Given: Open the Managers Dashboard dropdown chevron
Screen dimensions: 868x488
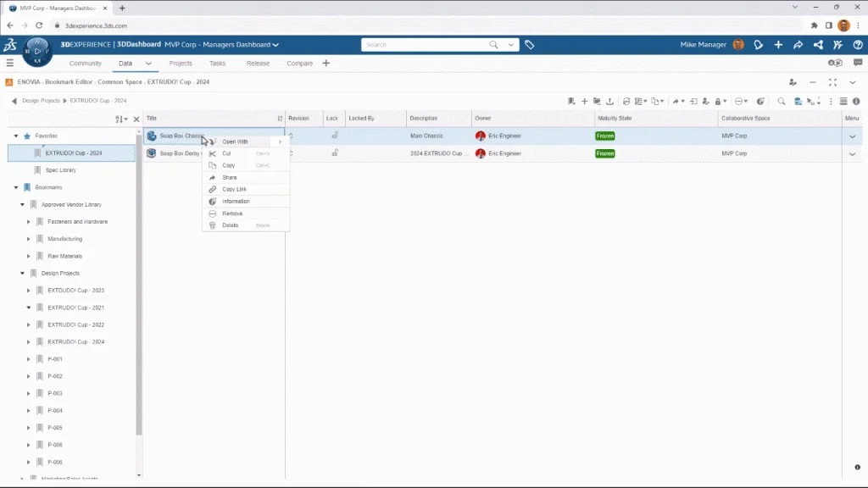Looking at the screenshot, I should pos(275,45).
